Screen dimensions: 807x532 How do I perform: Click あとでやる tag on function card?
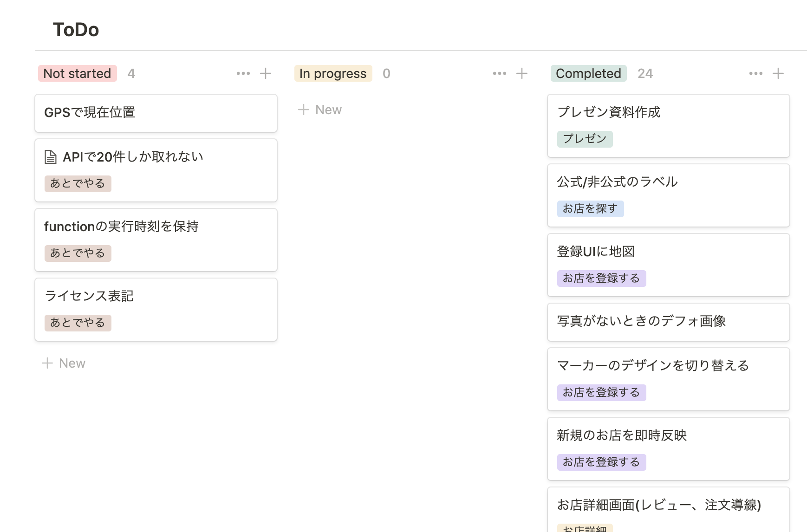(x=78, y=253)
